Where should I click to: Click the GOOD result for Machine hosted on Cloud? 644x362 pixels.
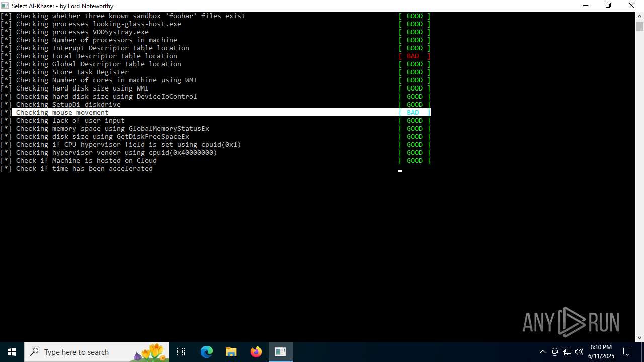[415, 161]
